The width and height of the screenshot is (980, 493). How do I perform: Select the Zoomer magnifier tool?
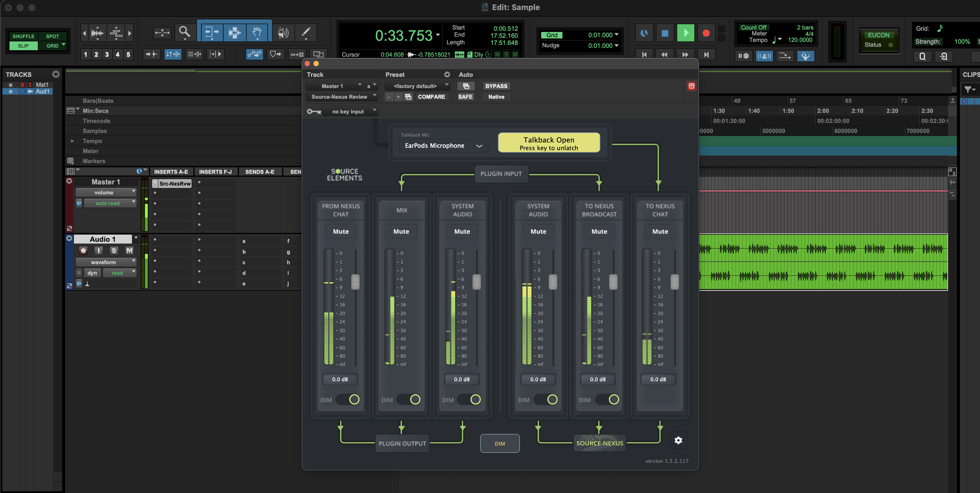[x=185, y=32]
